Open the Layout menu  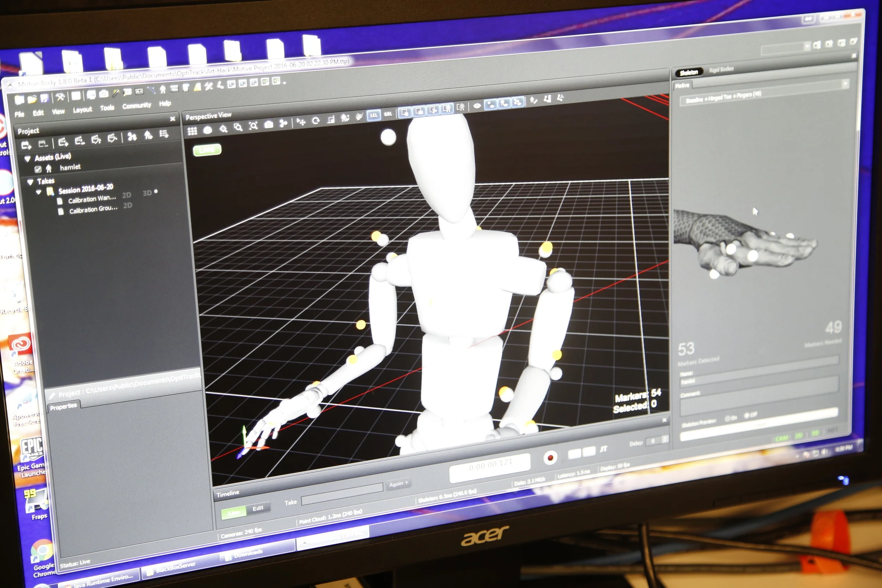point(82,110)
